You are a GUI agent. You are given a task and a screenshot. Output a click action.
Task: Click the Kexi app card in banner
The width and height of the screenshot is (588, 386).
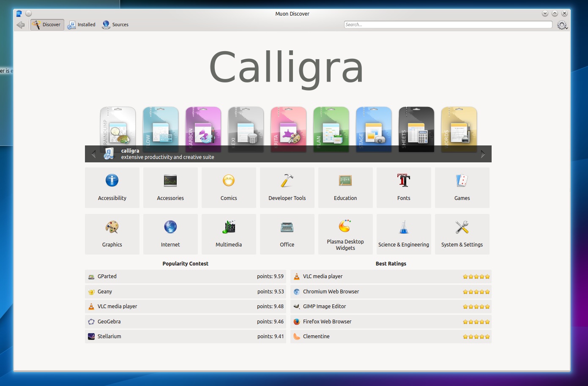coord(246,129)
